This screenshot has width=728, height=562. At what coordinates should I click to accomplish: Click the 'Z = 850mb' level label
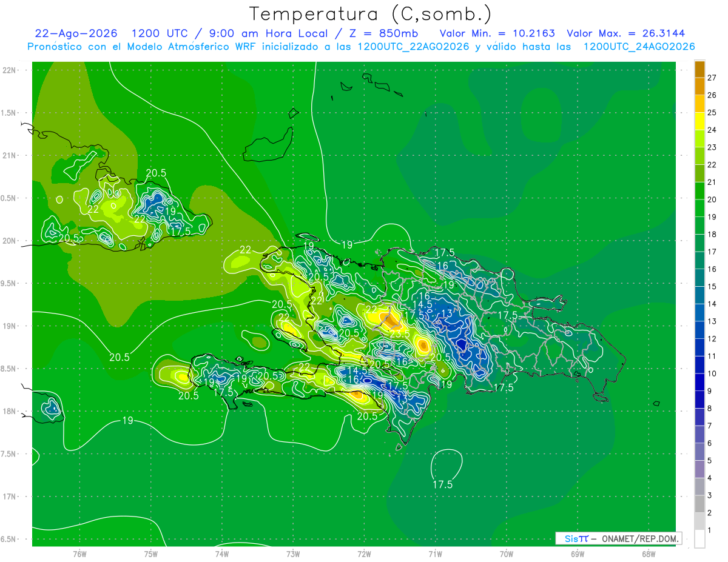(x=382, y=33)
